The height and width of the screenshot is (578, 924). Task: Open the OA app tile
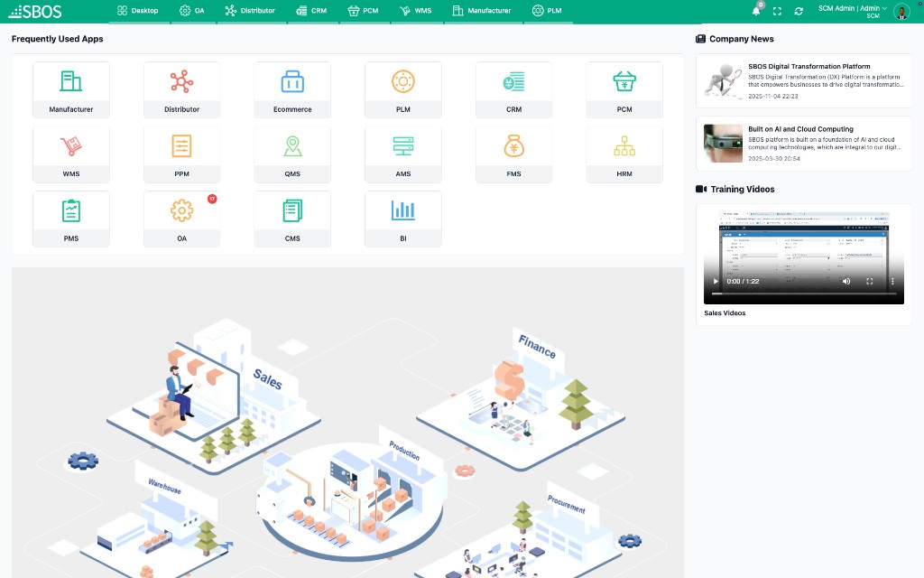tap(181, 219)
